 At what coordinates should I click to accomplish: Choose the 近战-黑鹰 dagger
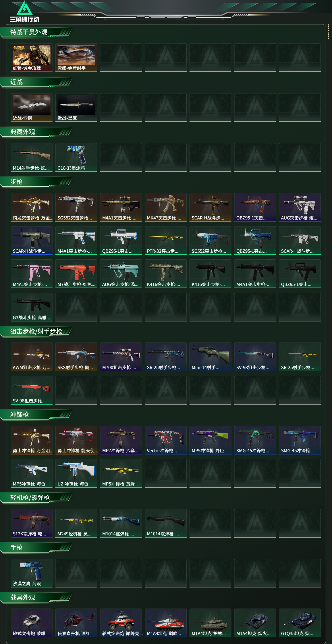click(76, 108)
